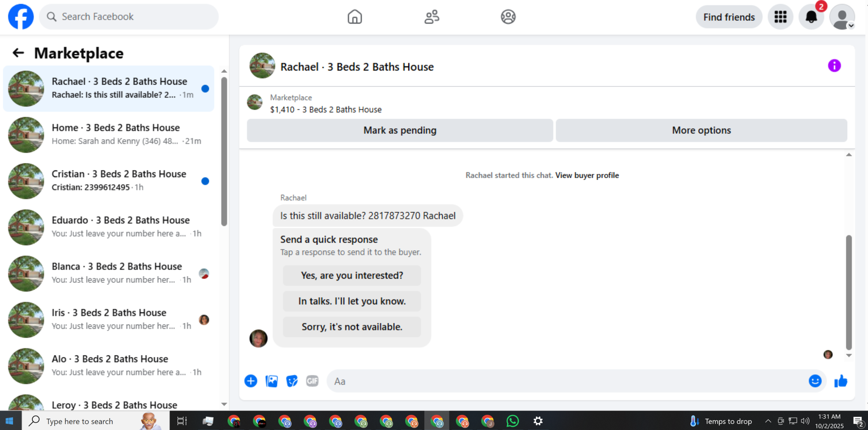Show hidden system tray icons chevron

(768, 421)
